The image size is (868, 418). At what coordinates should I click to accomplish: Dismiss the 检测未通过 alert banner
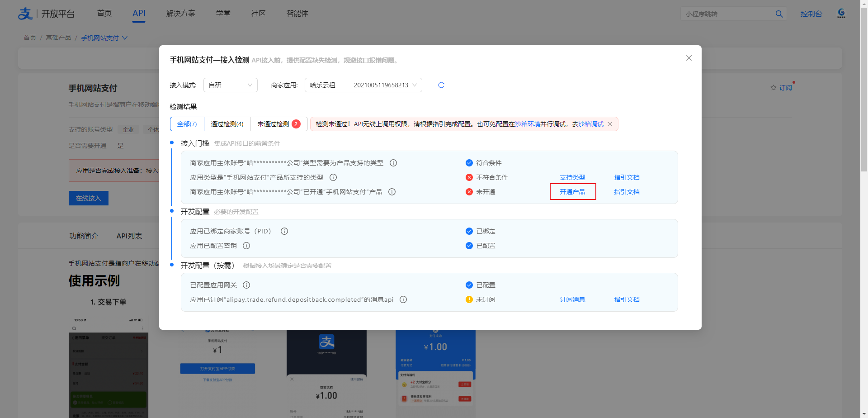610,124
